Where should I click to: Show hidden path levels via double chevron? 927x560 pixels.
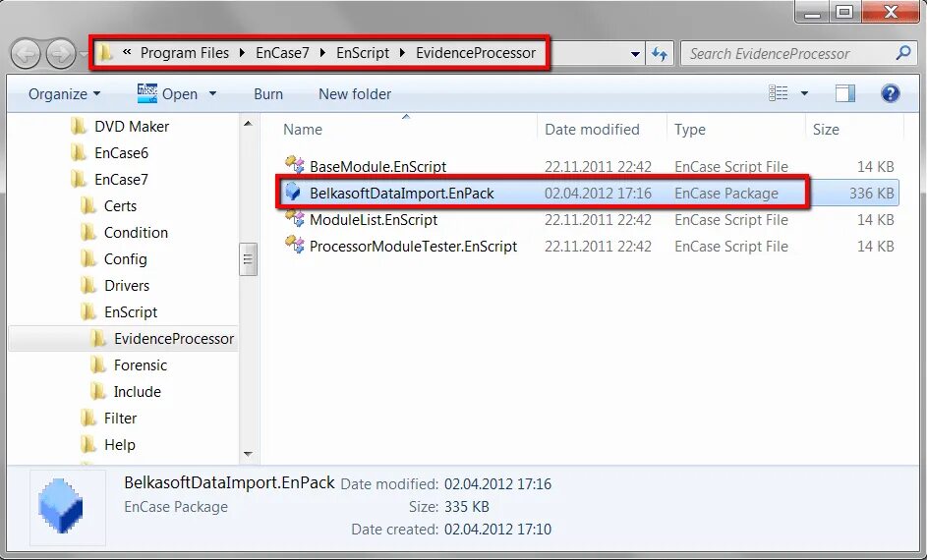tap(127, 53)
